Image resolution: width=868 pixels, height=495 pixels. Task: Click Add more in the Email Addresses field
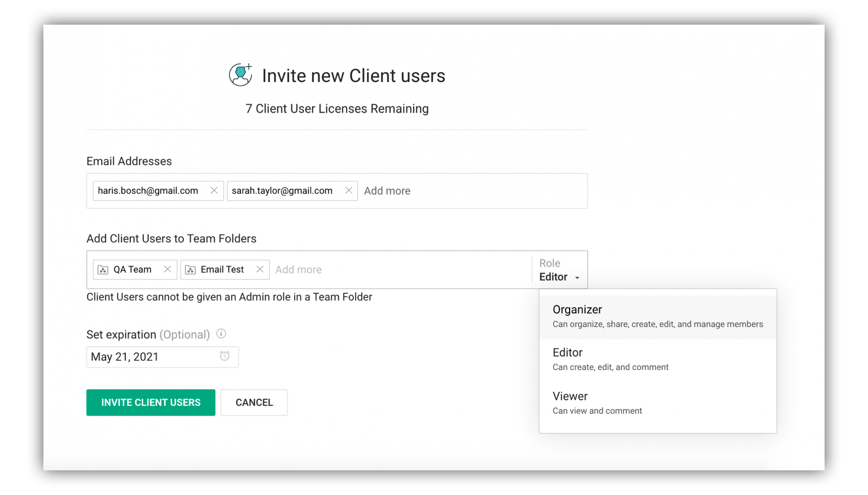point(387,190)
